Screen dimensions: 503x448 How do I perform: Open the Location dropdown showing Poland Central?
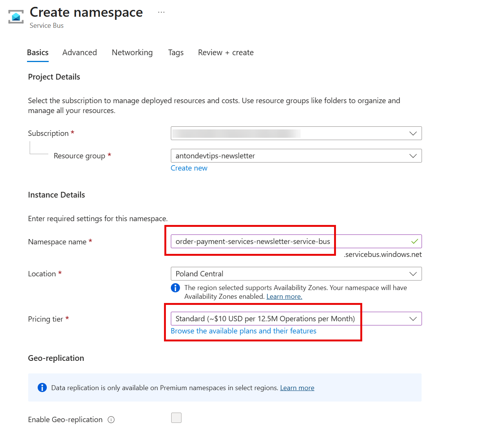(x=413, y=274)
